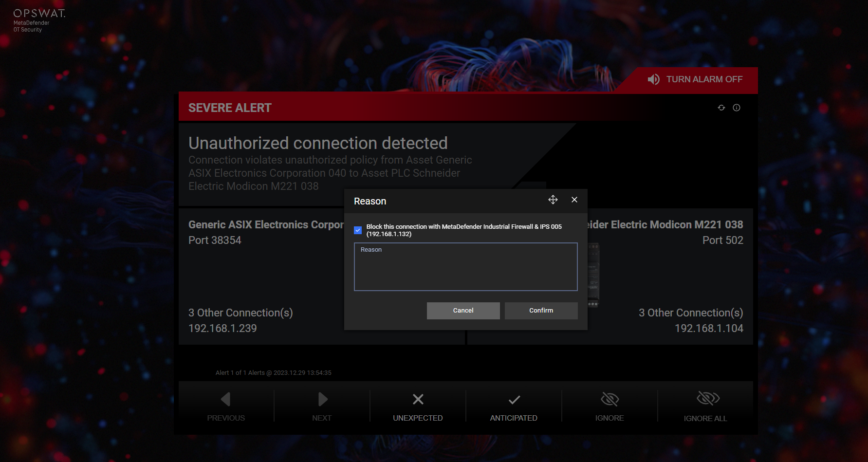Open the info icon in the Severe Alert header
Image resolution: width=868 pixels, height=462 pixels.
tap(737, 108)
